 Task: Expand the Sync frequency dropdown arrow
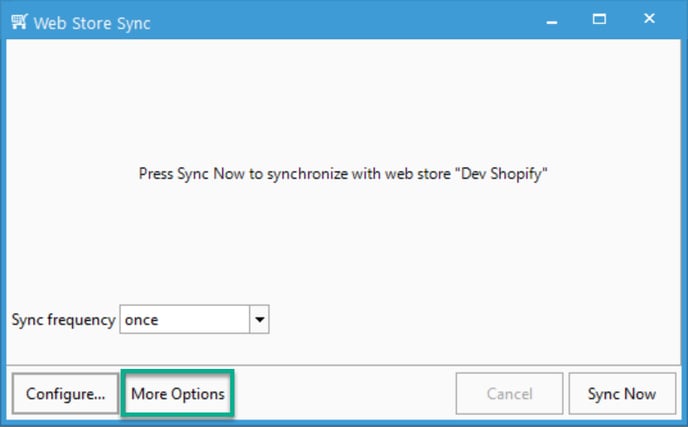click(259, 319)
